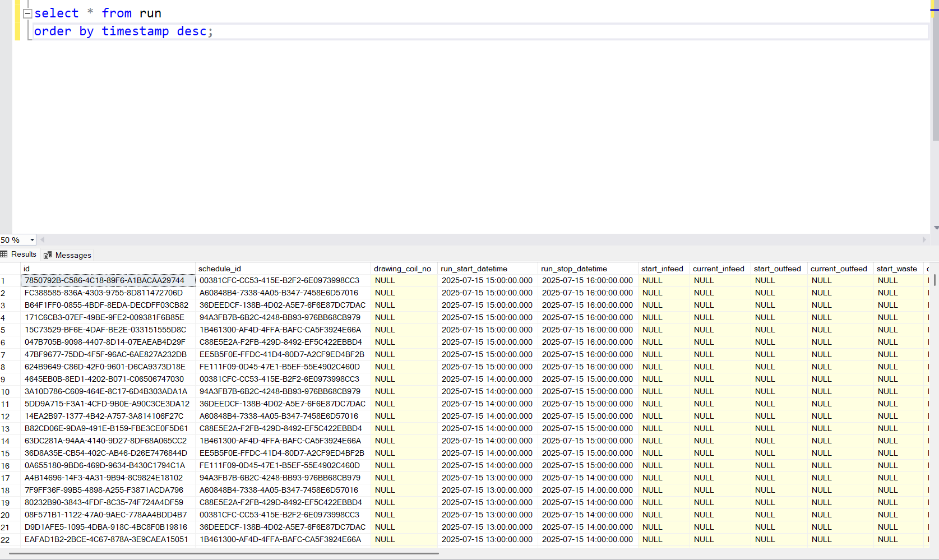Click the results grid horizontal scrollbar thumb
This screenshot has width=939, height=560.
click(x=224, y=554)
